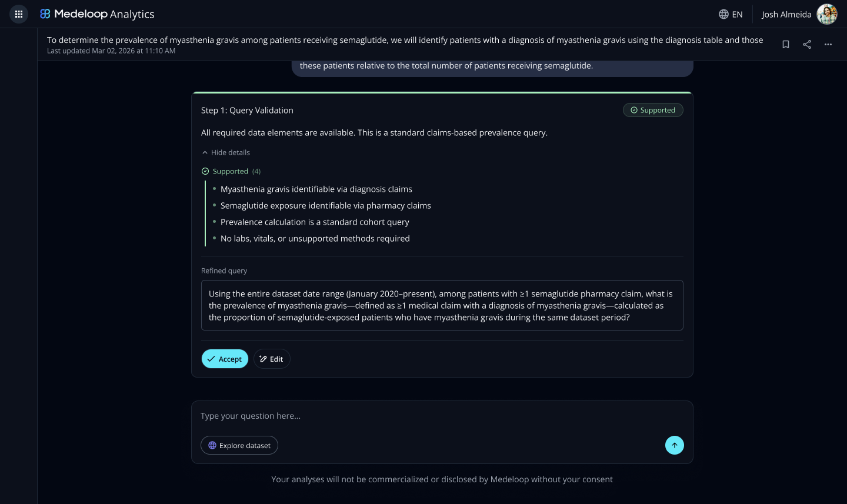Focus the question input field
Image resolution: width=847 pixels, height=504 pixels.
point(442,416)
